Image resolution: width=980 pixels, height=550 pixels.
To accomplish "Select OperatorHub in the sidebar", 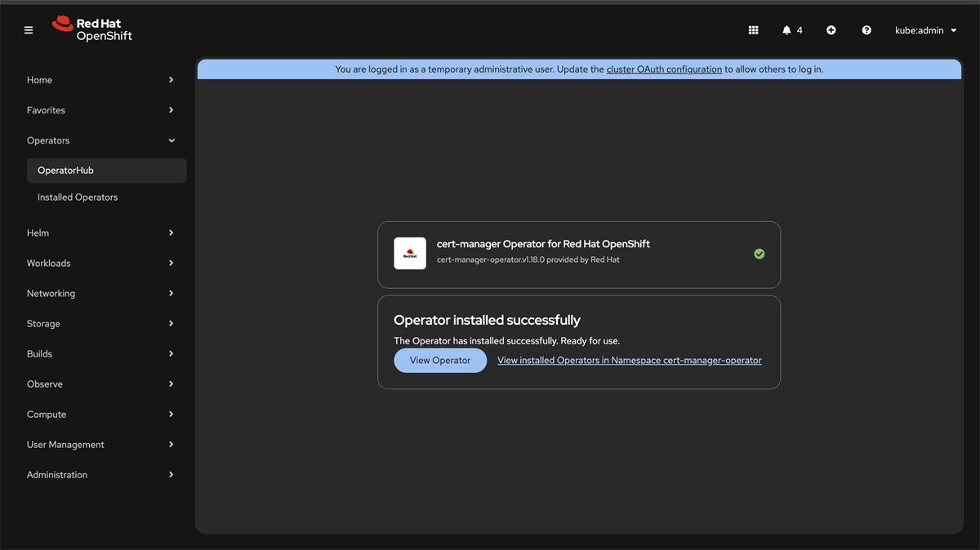I will point(106,171).
